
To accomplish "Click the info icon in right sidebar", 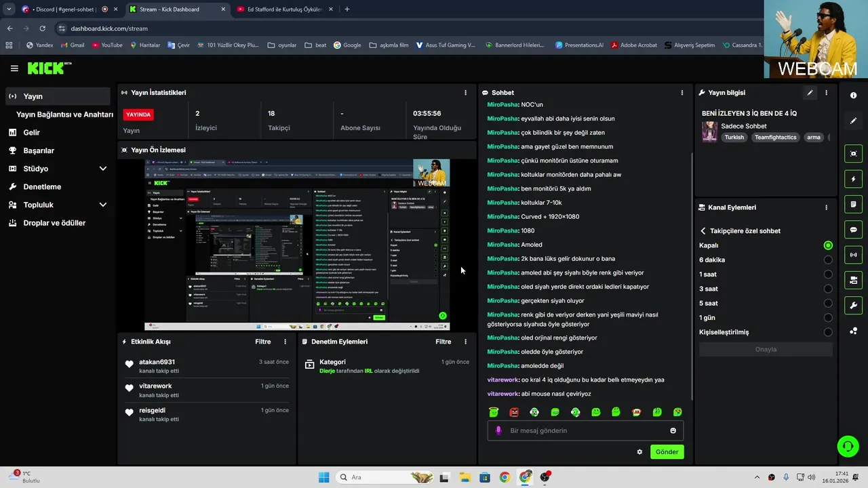I will 853,96.
